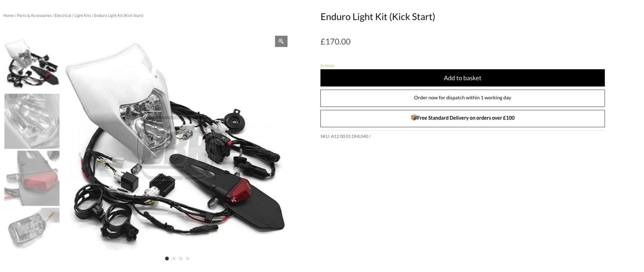
Task: Select the red tail light thumbnail
Action: [32, 178]
